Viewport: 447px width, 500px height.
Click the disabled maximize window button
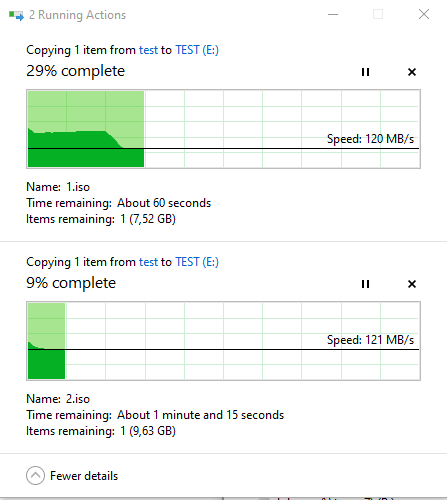tap(378, 14)
